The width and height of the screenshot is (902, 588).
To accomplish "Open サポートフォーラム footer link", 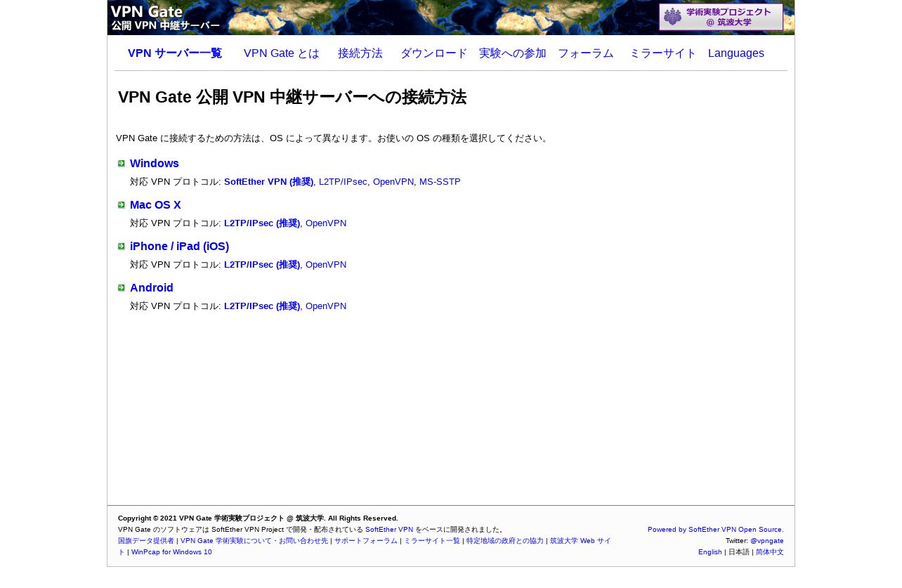I will 366,541.
